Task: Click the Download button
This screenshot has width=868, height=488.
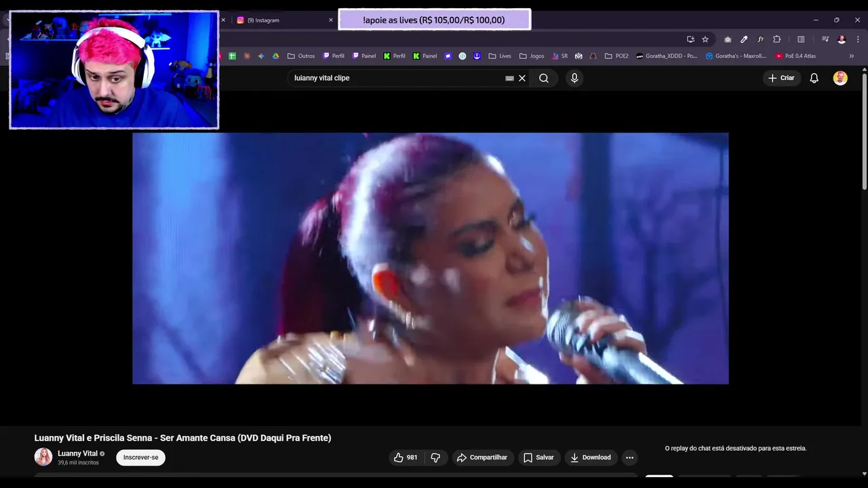Action: click(x=591, y=457)
